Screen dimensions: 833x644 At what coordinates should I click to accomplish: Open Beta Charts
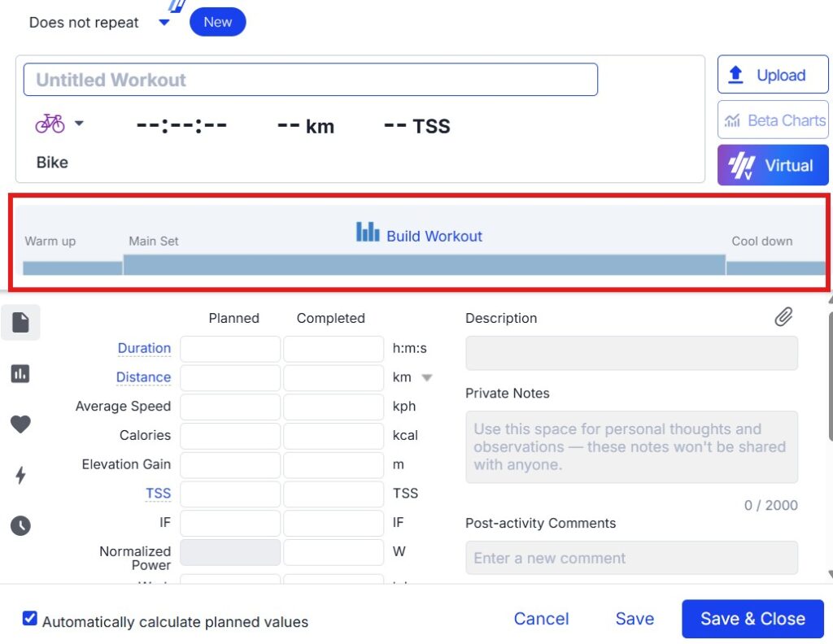[773, 120]
